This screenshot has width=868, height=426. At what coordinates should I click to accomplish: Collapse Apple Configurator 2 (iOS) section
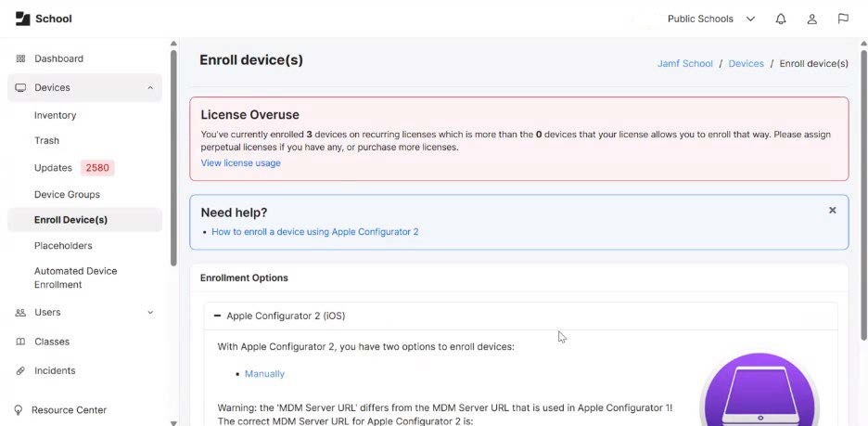217,316
